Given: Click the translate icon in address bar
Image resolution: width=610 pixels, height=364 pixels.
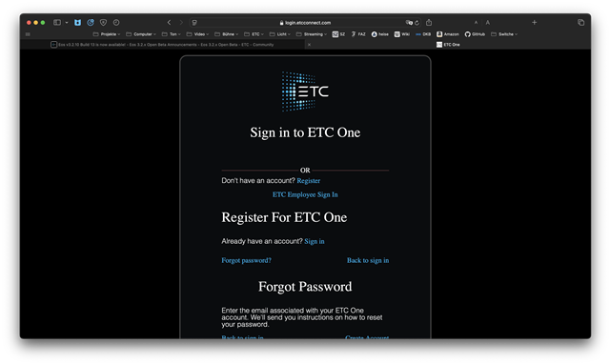Looking at the screenshot, I should click(409, 23).
